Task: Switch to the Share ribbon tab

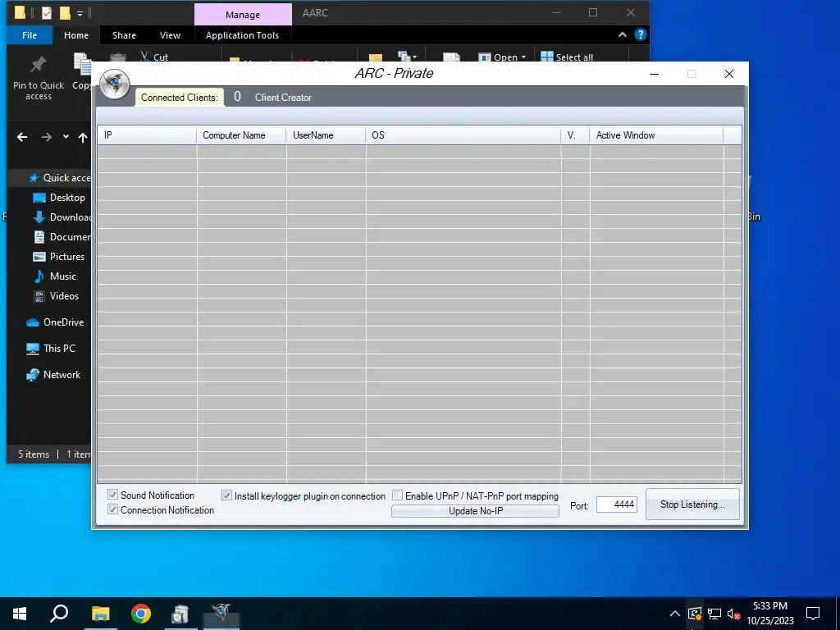Action: (x=124, y=35)
